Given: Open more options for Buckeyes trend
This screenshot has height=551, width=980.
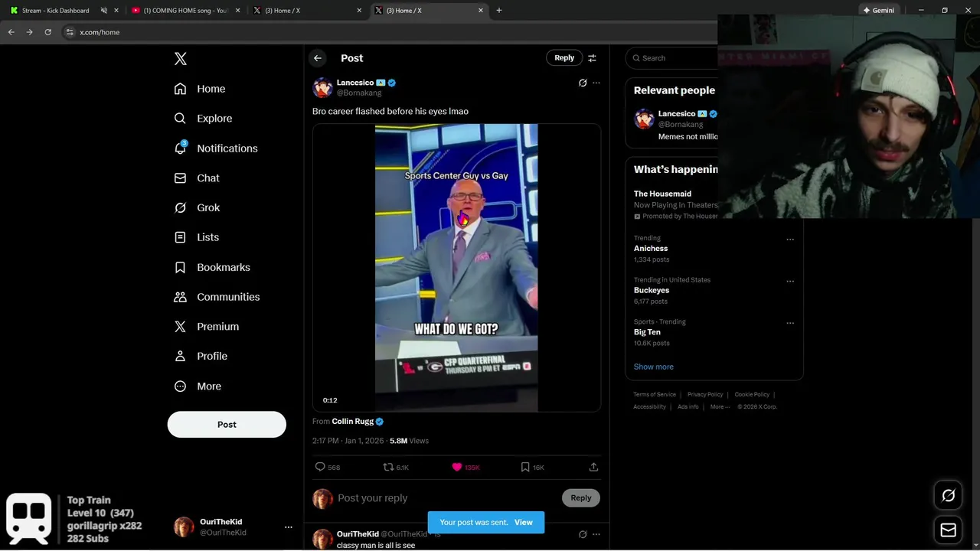Looking at the screenshot, I should (790, 281).
